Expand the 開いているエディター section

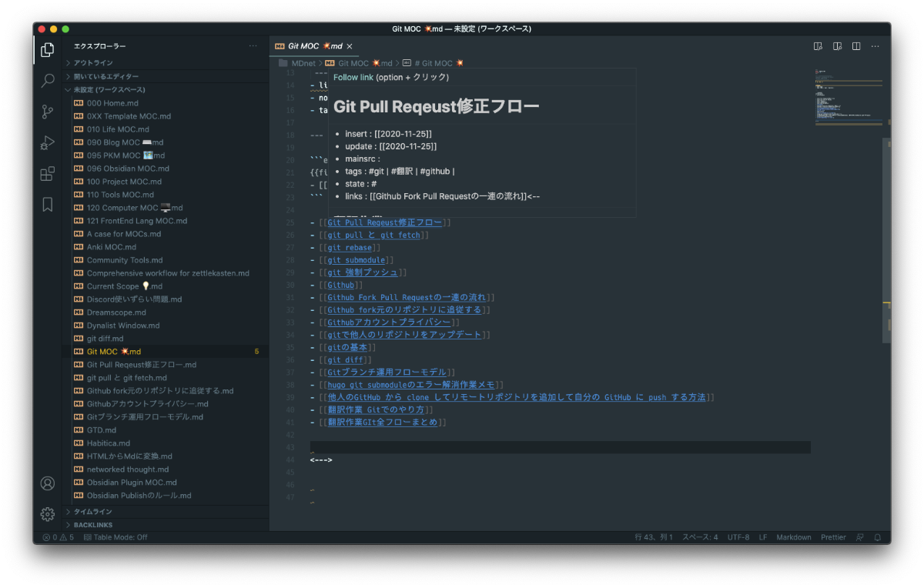coord(166,77)
